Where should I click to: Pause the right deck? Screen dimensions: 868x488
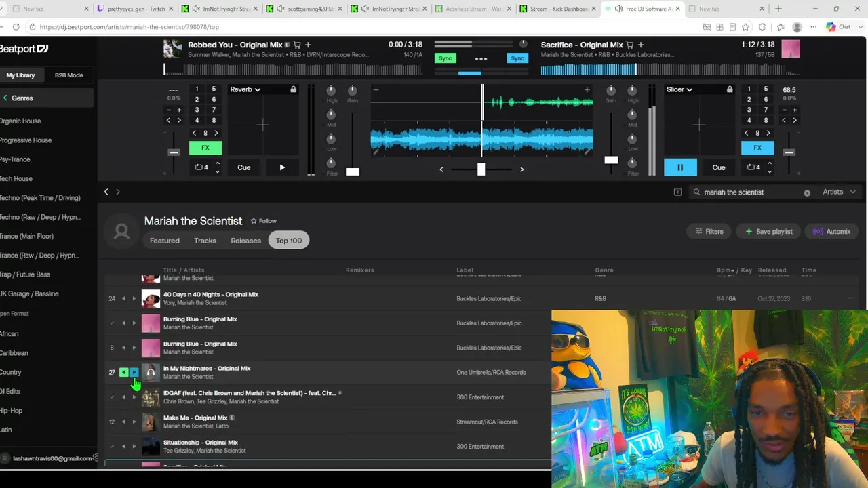tap(680, 167)
